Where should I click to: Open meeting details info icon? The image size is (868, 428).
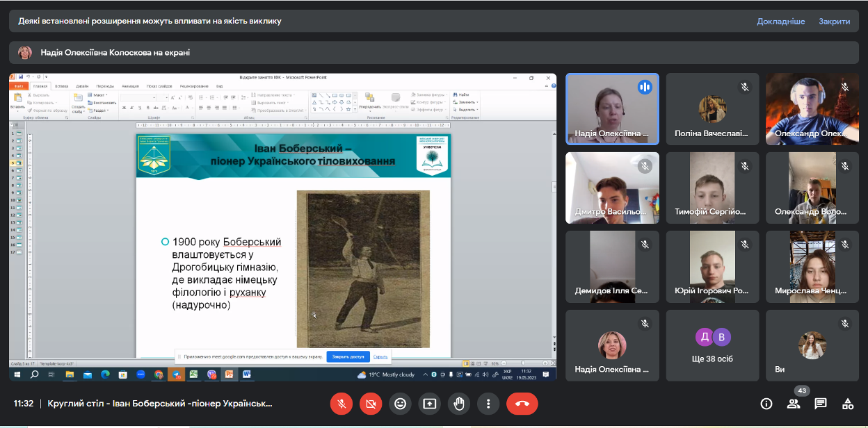pyautogui.click(x=766, y=404)
